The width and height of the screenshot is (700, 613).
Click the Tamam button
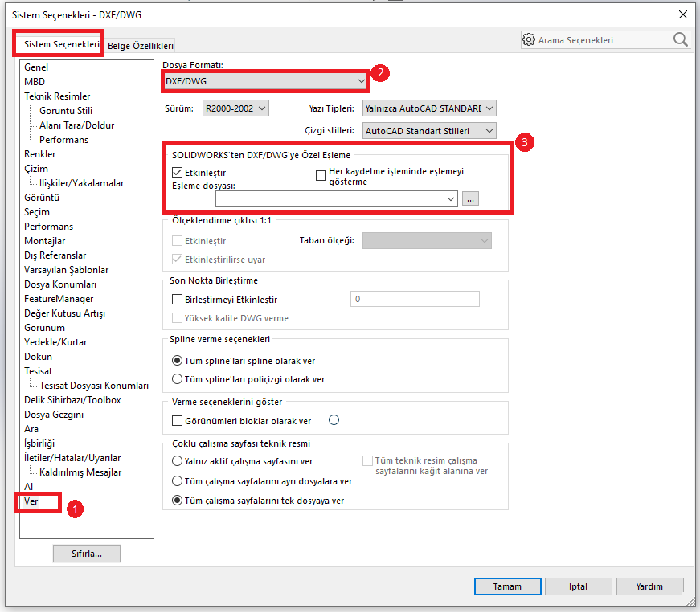pos(507,586)
